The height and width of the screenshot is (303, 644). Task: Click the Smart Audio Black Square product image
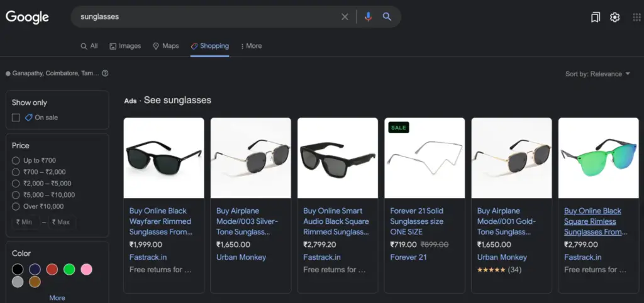338,158
